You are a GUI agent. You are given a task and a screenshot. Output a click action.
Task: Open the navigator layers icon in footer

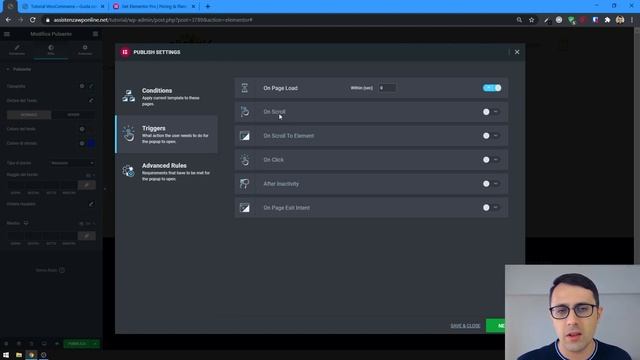(x=19, y=344)
